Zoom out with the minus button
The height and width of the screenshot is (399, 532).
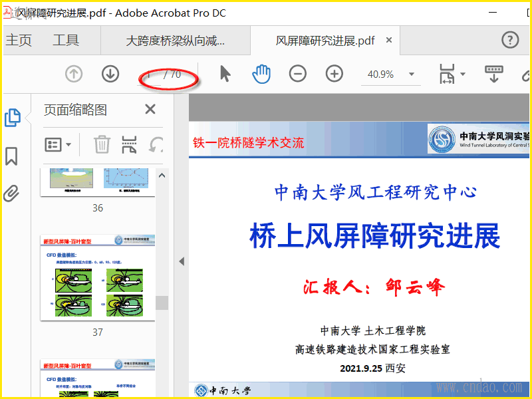[298, 74]
